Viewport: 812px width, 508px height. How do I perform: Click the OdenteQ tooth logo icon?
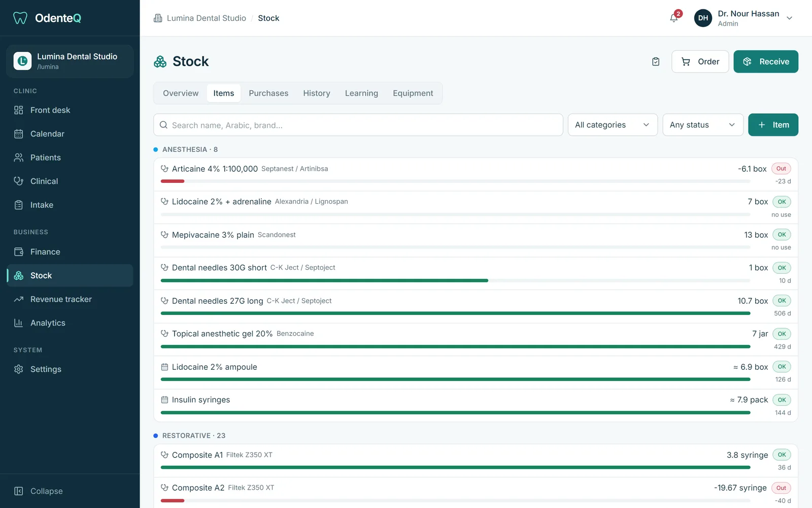coord(20,18)
